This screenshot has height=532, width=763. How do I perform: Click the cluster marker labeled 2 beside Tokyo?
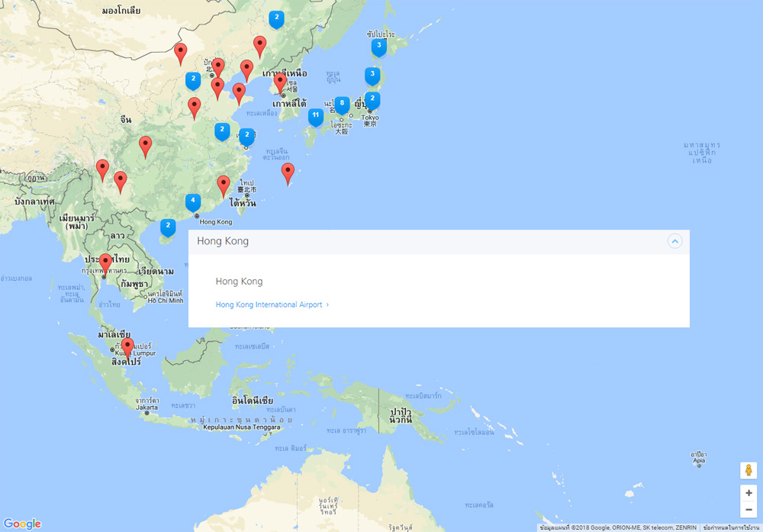(372, 100)
